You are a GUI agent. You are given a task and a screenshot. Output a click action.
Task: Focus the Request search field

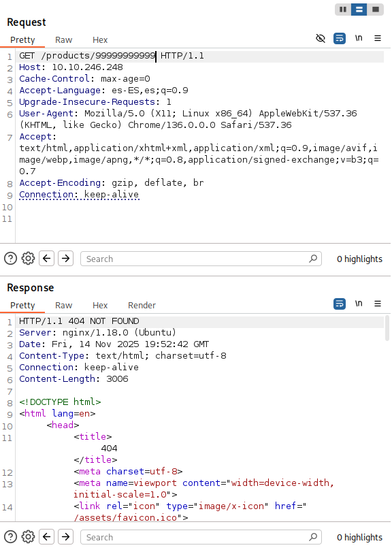click(201, 259)
